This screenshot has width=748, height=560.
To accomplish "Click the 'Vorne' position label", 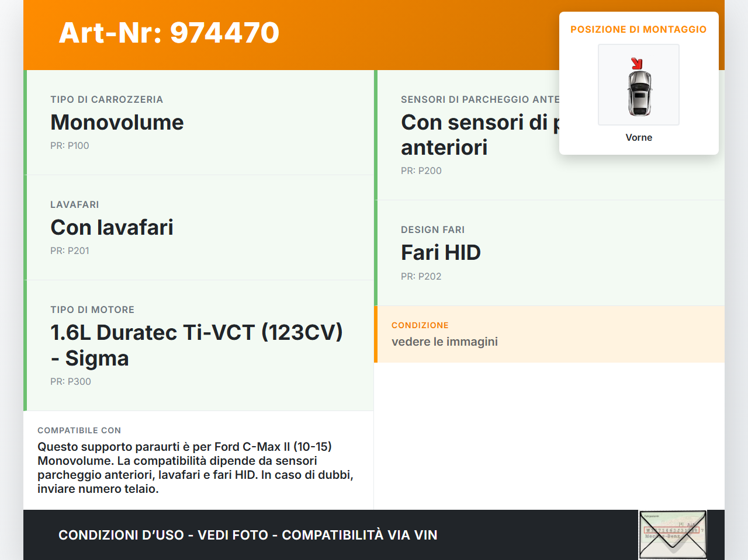I will (639, 137).
